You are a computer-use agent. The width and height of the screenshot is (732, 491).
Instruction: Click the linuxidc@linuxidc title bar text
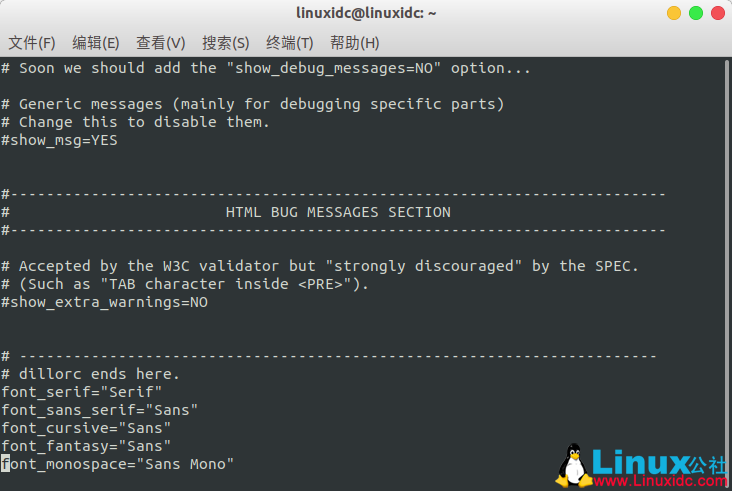[366, 13]
